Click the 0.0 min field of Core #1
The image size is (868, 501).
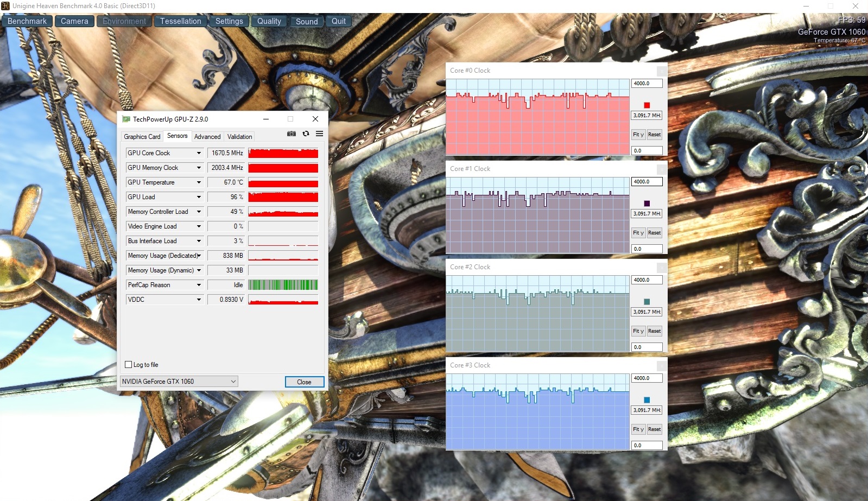point(647,249)
